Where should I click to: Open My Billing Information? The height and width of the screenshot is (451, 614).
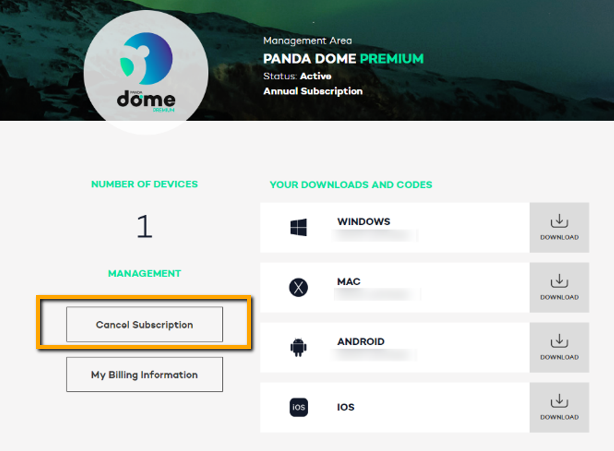point(144,375)
